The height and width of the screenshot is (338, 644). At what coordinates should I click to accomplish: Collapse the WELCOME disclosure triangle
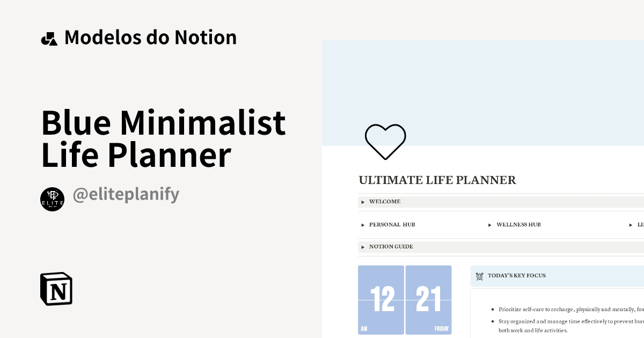pos(363,202)
